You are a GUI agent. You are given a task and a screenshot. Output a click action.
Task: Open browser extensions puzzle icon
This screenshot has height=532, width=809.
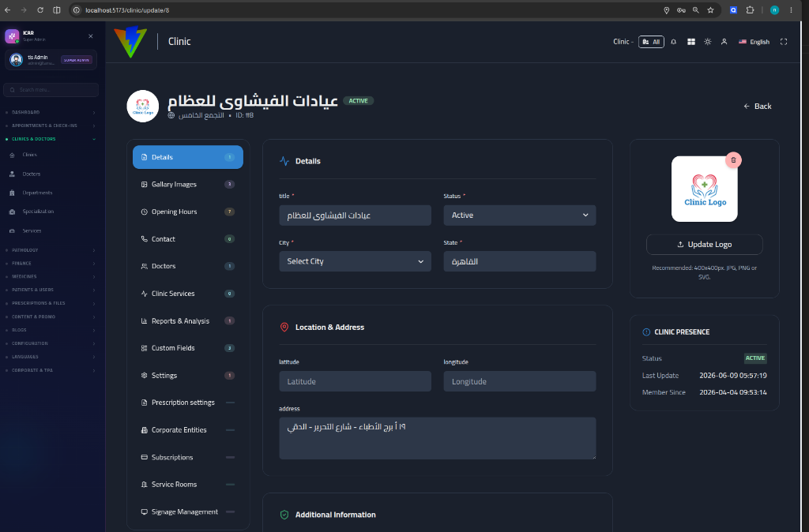(x=750, y=9)
